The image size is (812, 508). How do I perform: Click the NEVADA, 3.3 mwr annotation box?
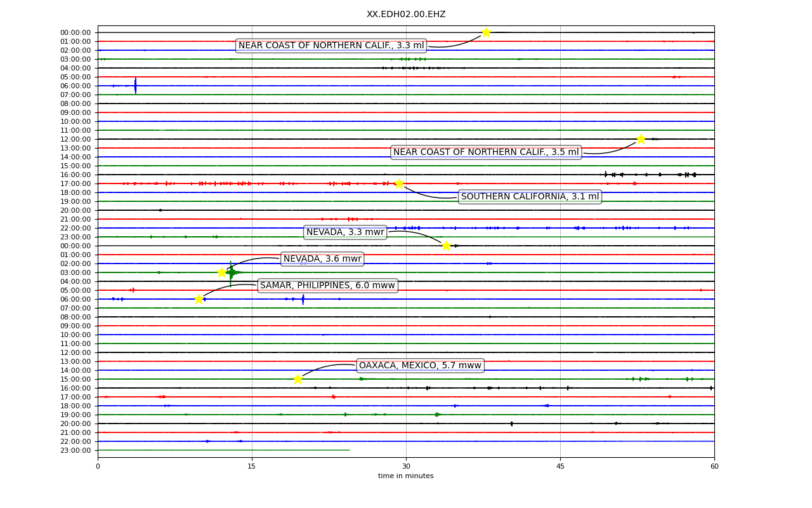pyautogui.click(x=345, y=232)
